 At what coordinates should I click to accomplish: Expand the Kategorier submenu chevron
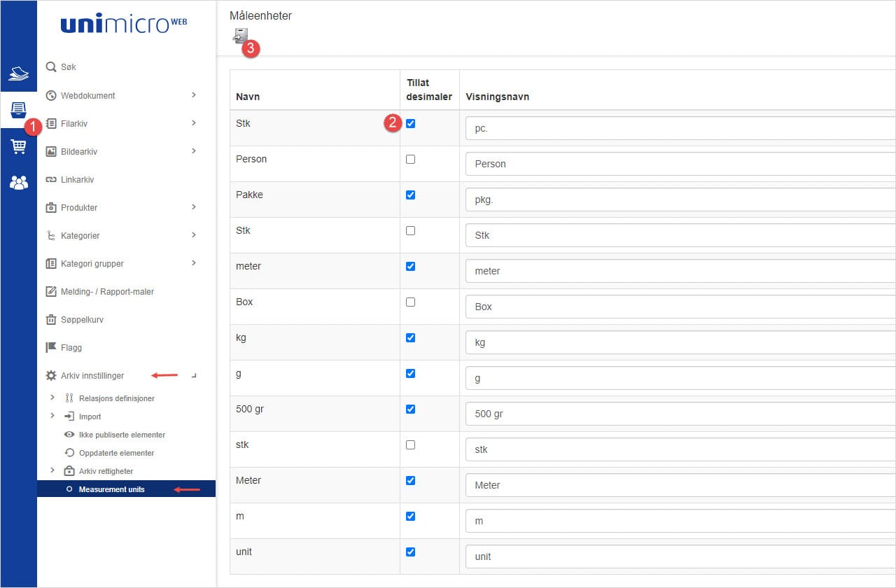click(194, 234)
